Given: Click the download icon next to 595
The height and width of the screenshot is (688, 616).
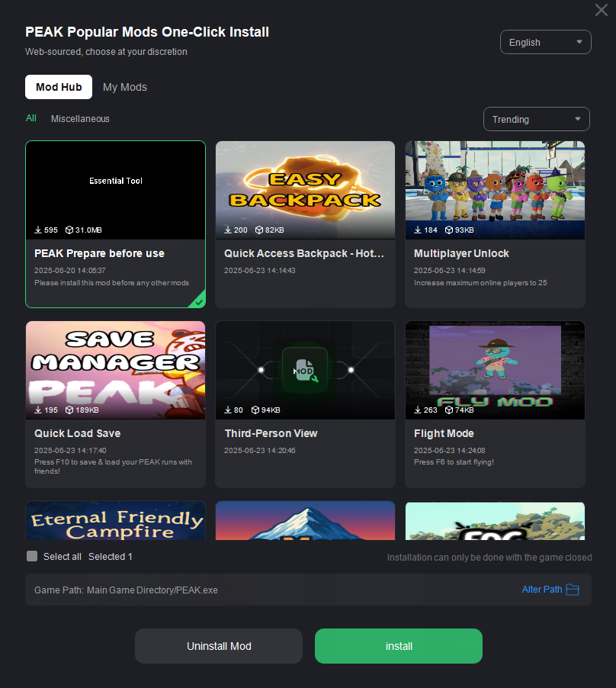Looking at the screenshot, I should click(x=38, y=230).
